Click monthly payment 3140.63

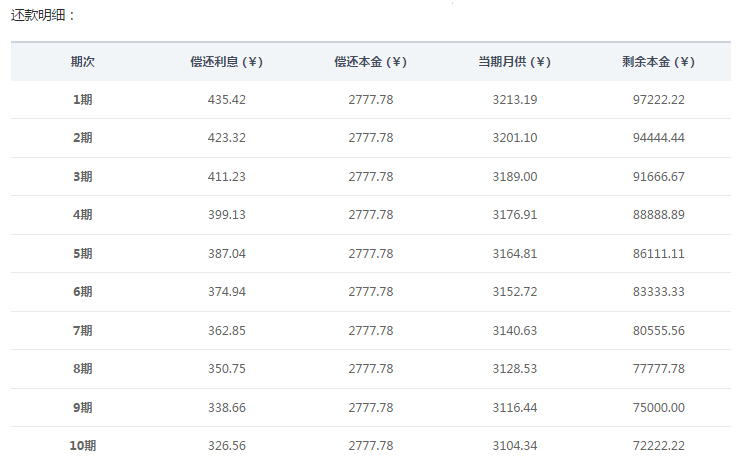pyautogui.click(x=515, y=331)
